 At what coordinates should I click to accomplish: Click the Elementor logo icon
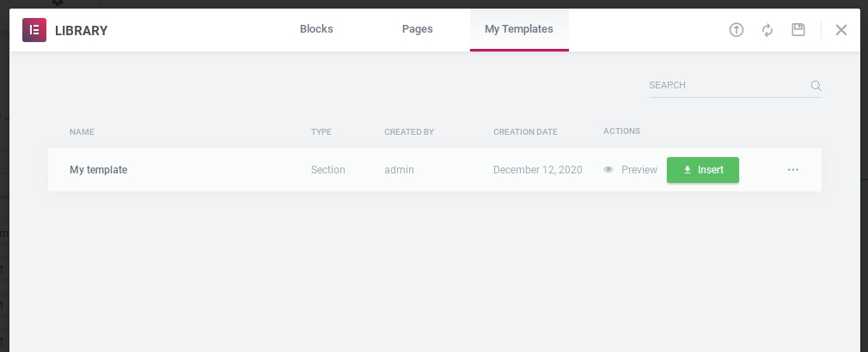[34, 30]
